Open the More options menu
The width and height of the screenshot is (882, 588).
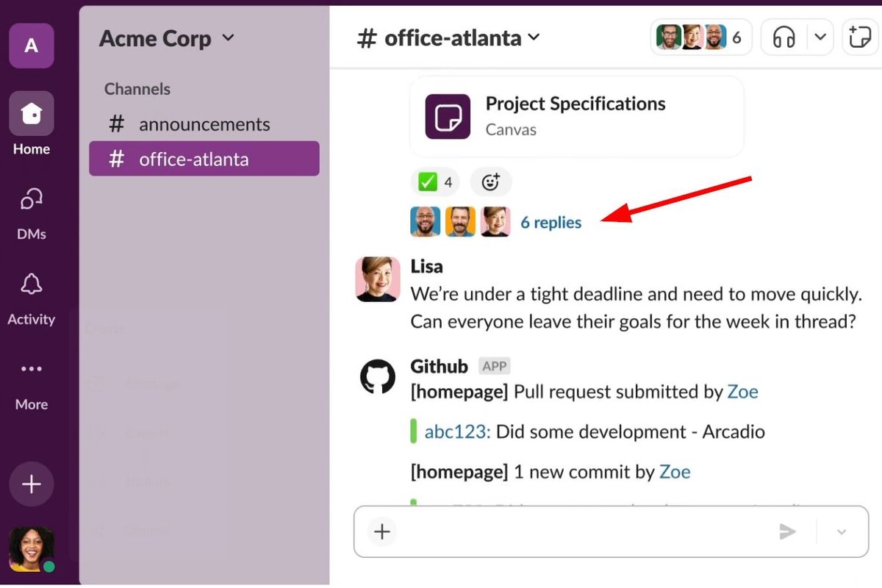[x=31, y=370]
